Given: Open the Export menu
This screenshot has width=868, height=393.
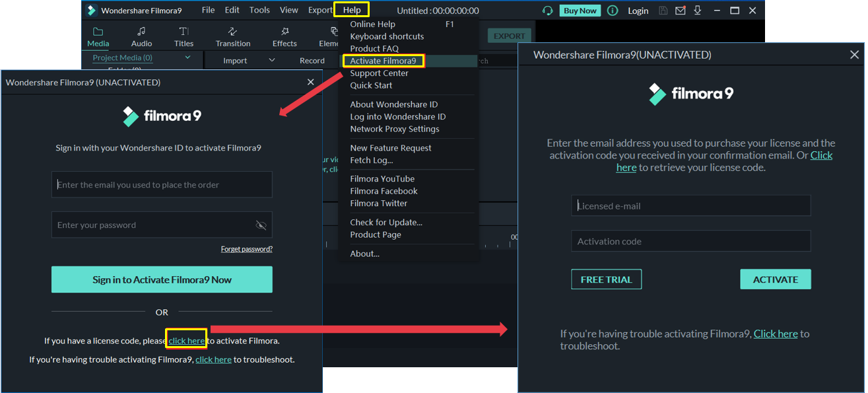Looking at the screenshot, I should coord(320,10).
